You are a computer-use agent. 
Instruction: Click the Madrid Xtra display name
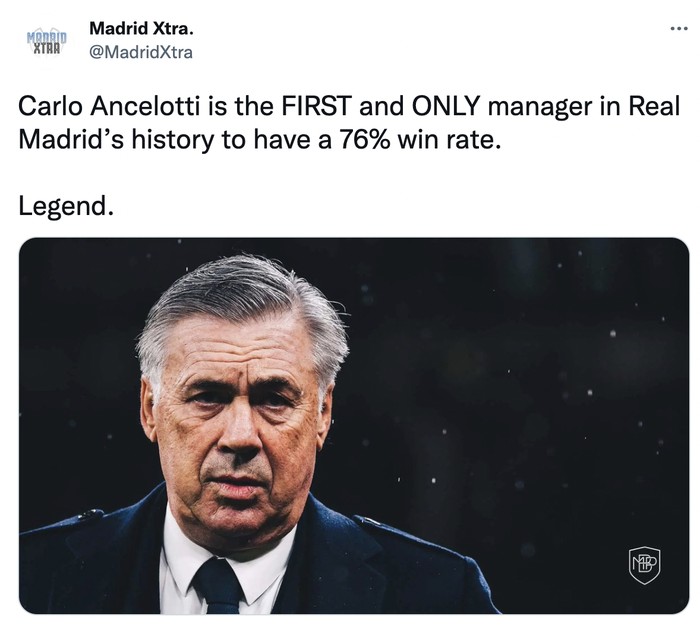click(141, 30)
